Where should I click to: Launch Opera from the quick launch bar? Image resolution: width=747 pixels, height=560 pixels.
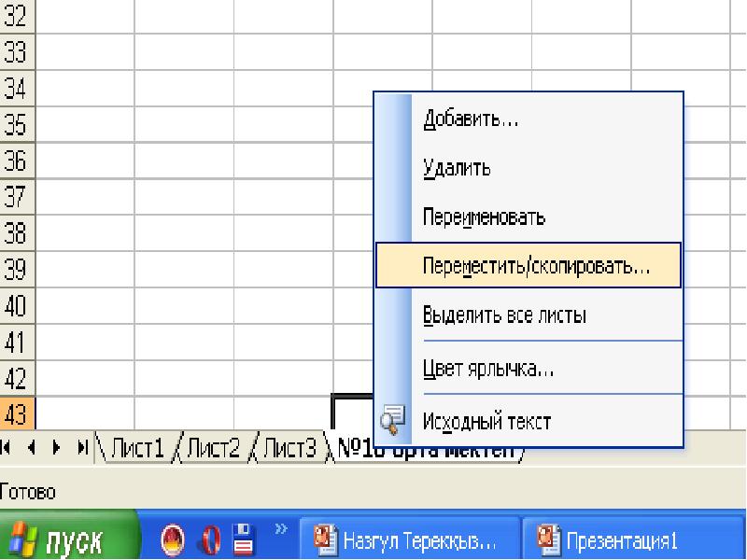211,540
